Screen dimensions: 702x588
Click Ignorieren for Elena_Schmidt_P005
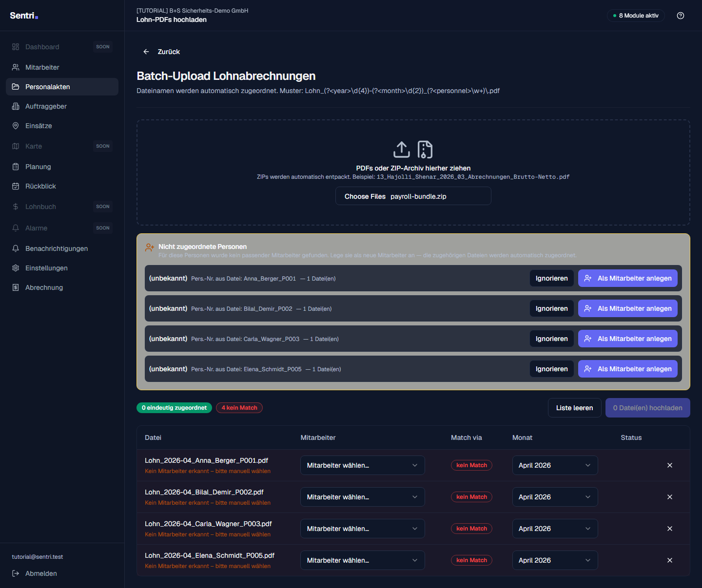[x=552, y=369]
